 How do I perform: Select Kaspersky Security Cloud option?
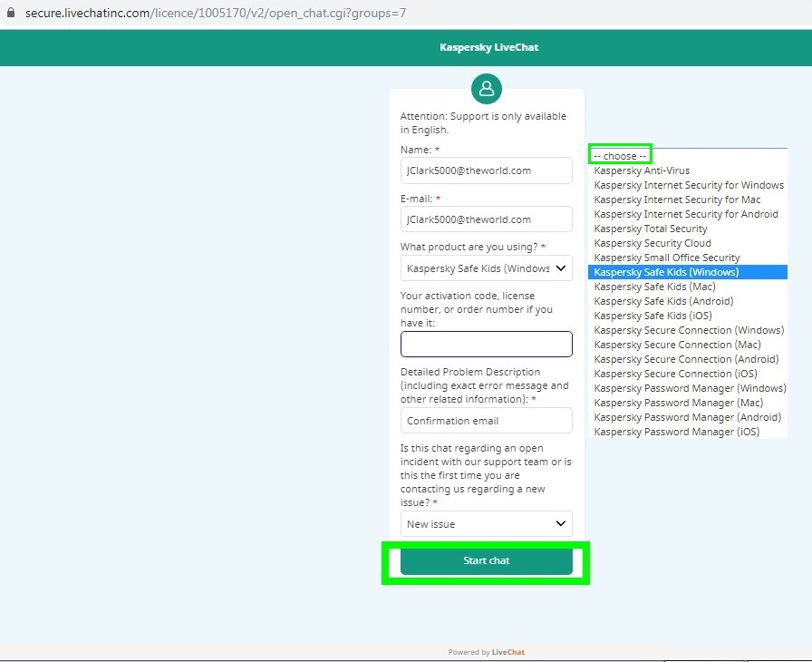[x=688, y=243]
